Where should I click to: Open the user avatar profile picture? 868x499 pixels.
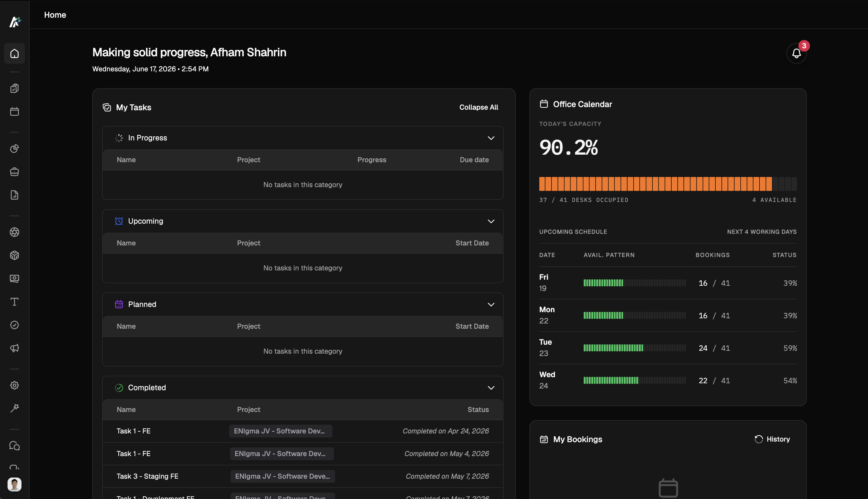(15, 484)
